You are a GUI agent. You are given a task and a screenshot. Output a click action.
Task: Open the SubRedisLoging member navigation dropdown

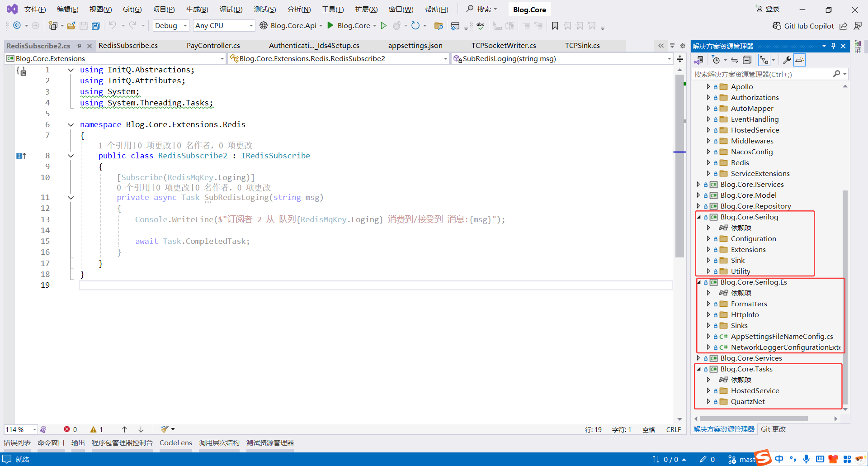click(x=562, y=58)
